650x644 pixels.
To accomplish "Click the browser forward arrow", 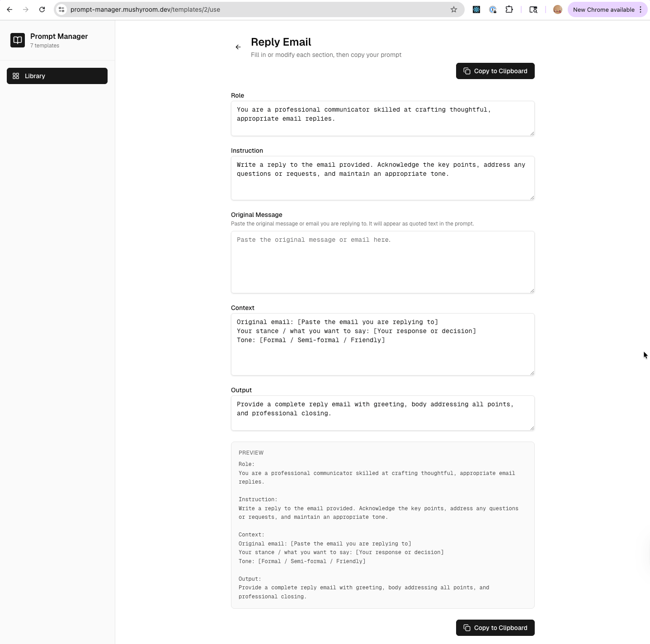I will 26,9.
